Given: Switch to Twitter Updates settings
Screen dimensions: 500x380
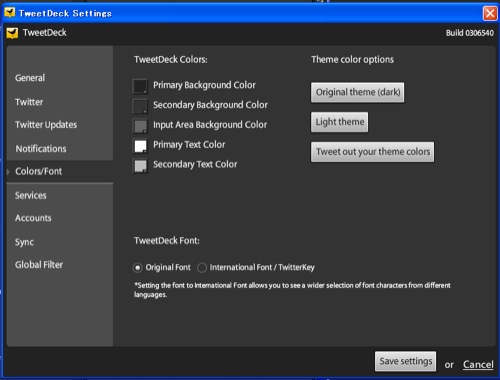Looking at the screenshot, I should 46,125.
